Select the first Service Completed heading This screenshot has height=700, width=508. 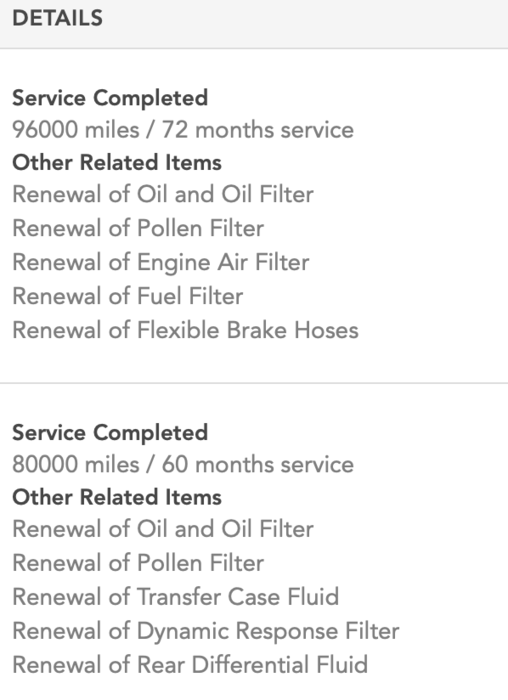110,98
